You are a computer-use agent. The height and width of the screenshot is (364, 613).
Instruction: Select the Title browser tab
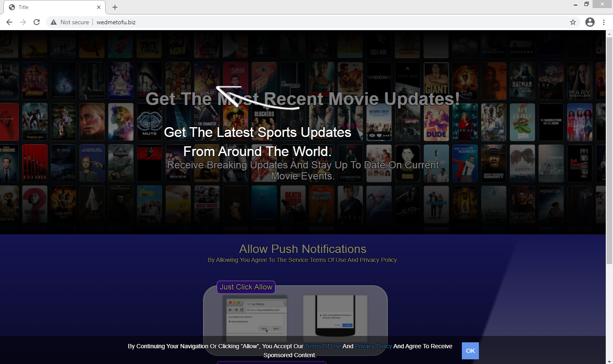coord(54,7)
